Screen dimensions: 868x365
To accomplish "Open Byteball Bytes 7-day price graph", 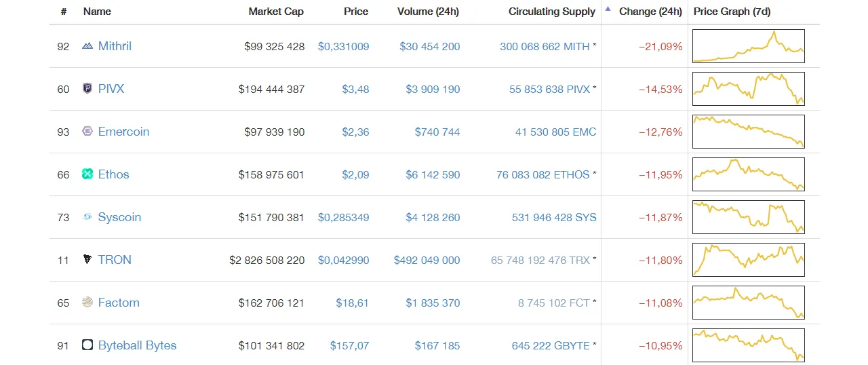I will tap(749, 345).
